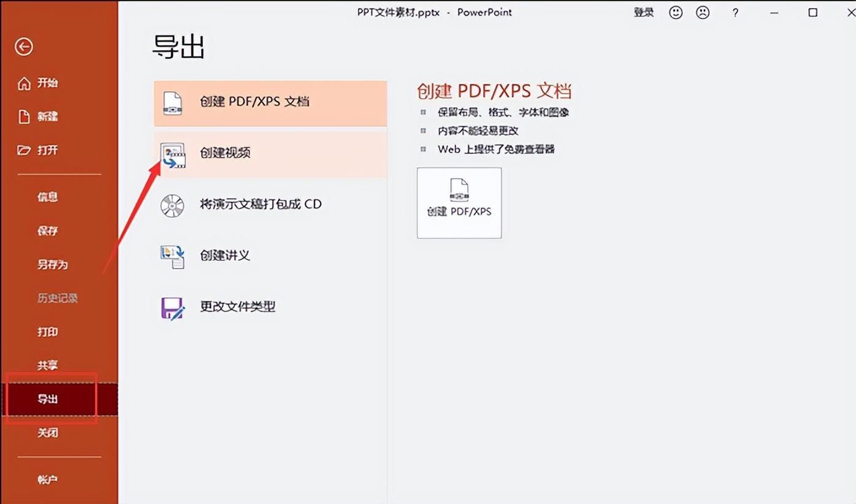Click the Web 上提供了免费查看器 text
Screen dimensions: 856x504
[496, 149]
